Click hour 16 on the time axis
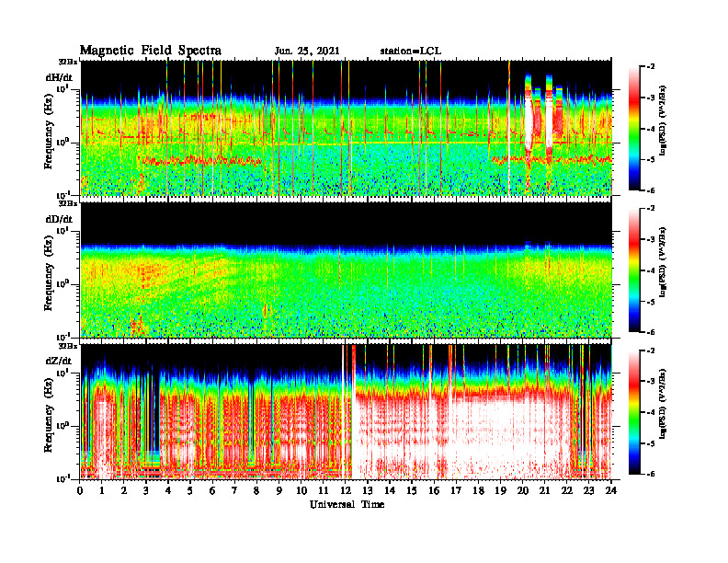This screenshot has height=563, width=728. tap(434, 491)
